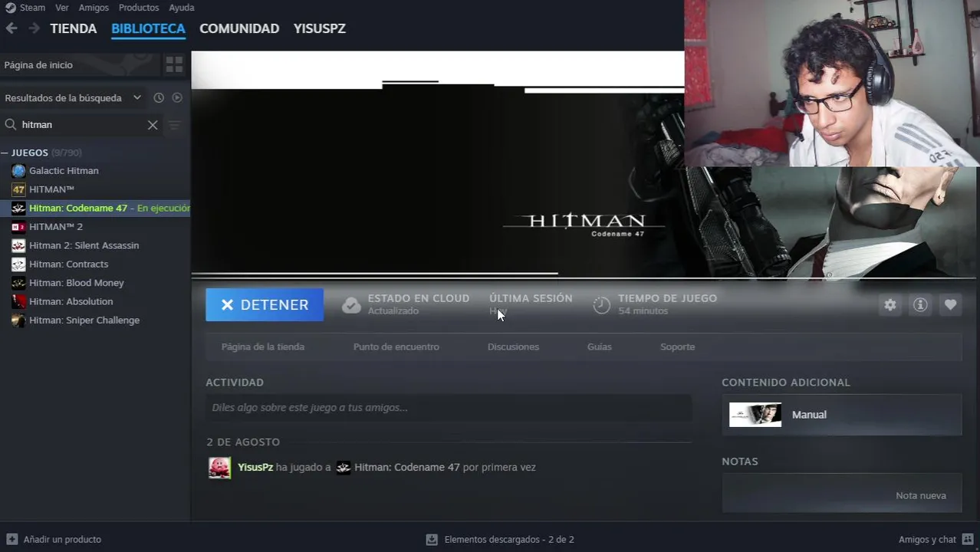Open the Productos menu
The image size is (980, 552).
pyautogui.click(x=139, y=8)
